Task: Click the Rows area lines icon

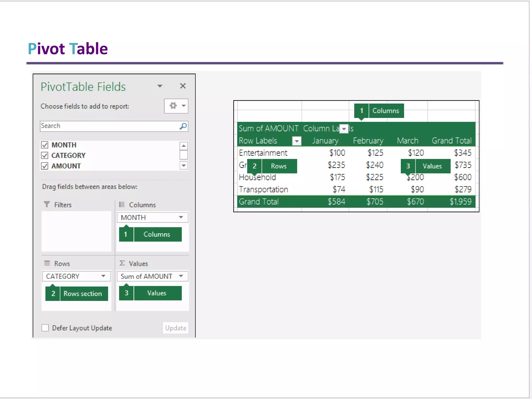Action: click(47, 263)
